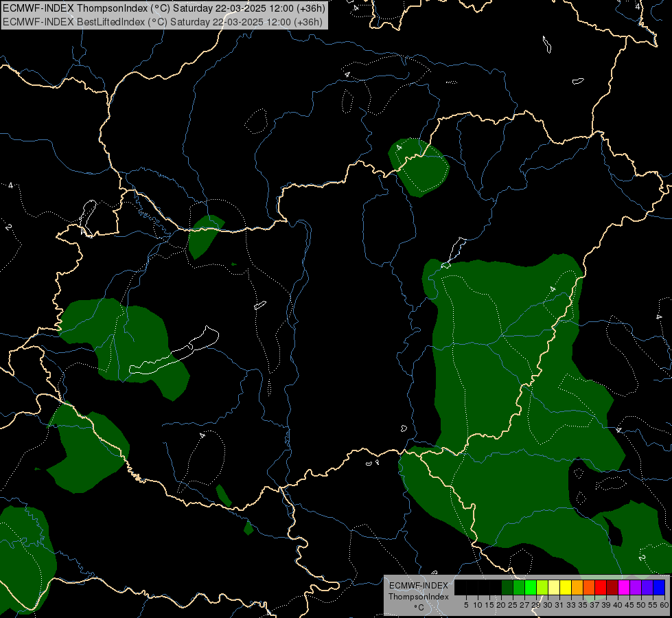Select the yellow-green 29-30 legend swatch
Image resolution: width=672 pixels, height=618 pixels.
[x=542, y=587]
